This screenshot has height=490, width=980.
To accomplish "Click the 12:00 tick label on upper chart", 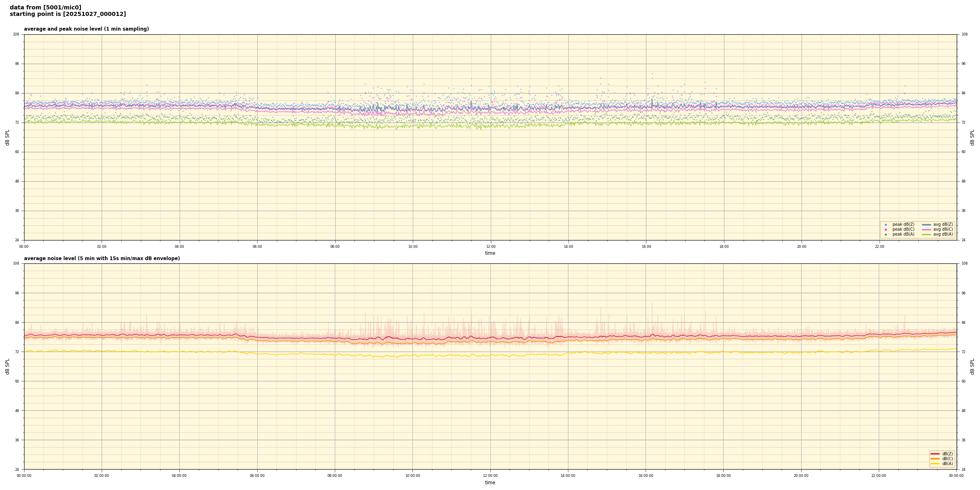I will [490, 247].
